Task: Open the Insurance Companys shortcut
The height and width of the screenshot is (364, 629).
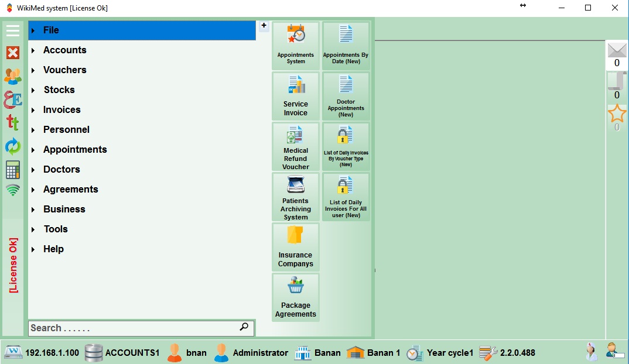Action: (x=296, y=247)
